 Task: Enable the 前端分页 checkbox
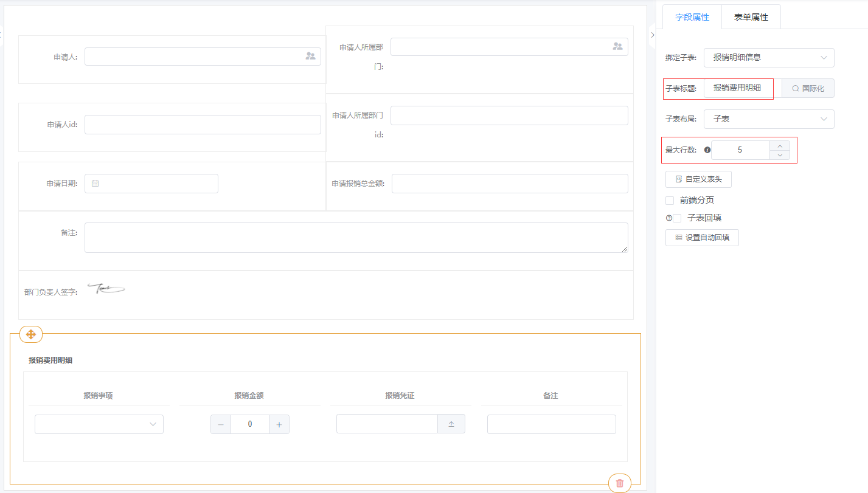click(670, 201)
